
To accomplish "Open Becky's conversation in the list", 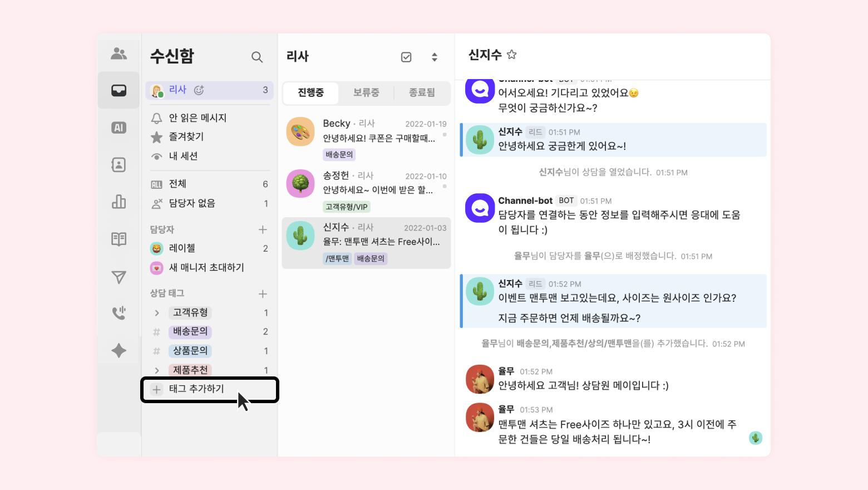I will (x=366, y=139).
